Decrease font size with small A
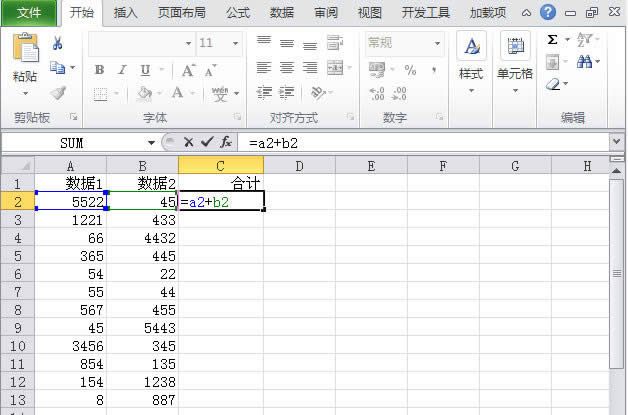628x415 pixels. [210, 71]
